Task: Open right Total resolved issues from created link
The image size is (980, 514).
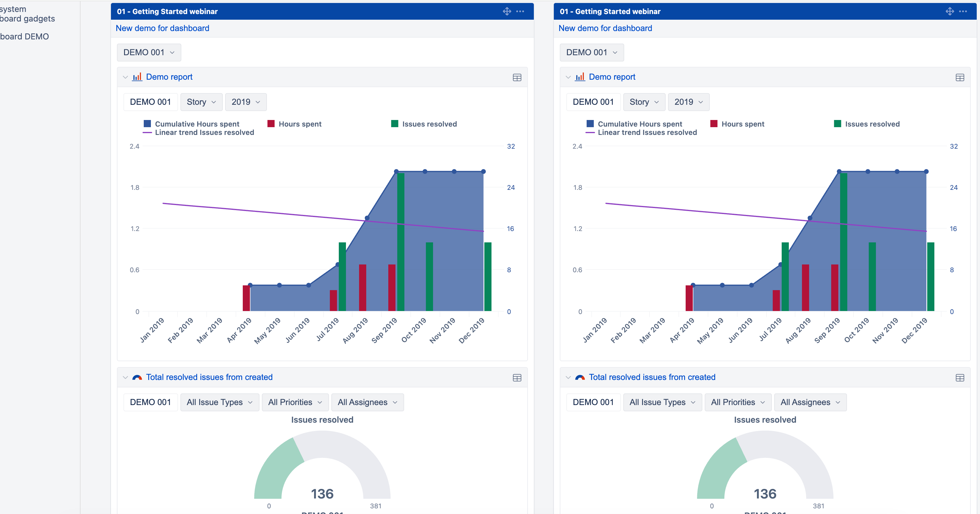Action: [652, 377]
